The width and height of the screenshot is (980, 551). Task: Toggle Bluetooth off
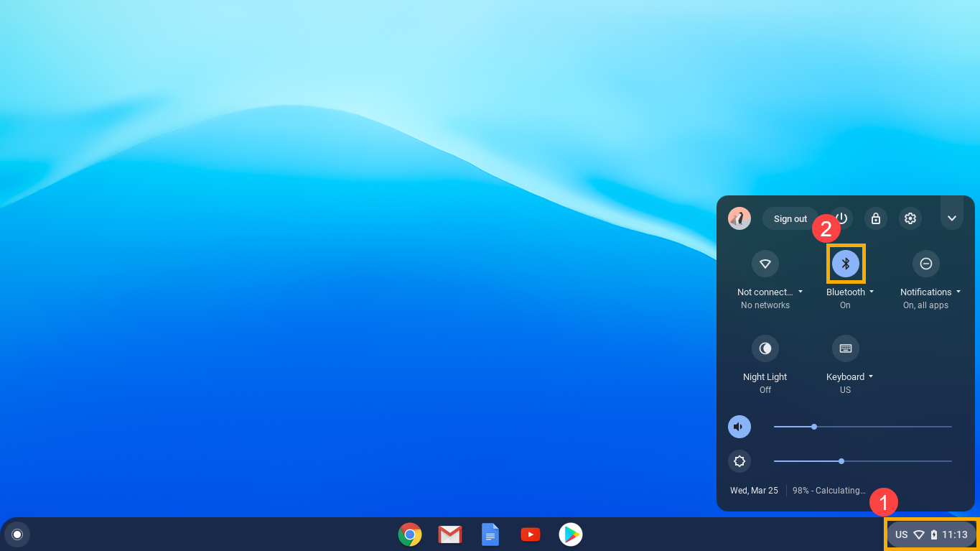click(845, 264)
